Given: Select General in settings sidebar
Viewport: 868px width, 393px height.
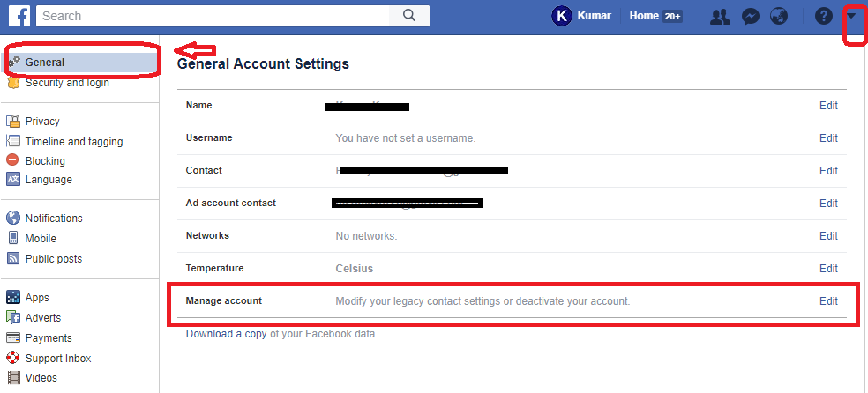Looking at the screenshot, I should click(x=44, y=63).
